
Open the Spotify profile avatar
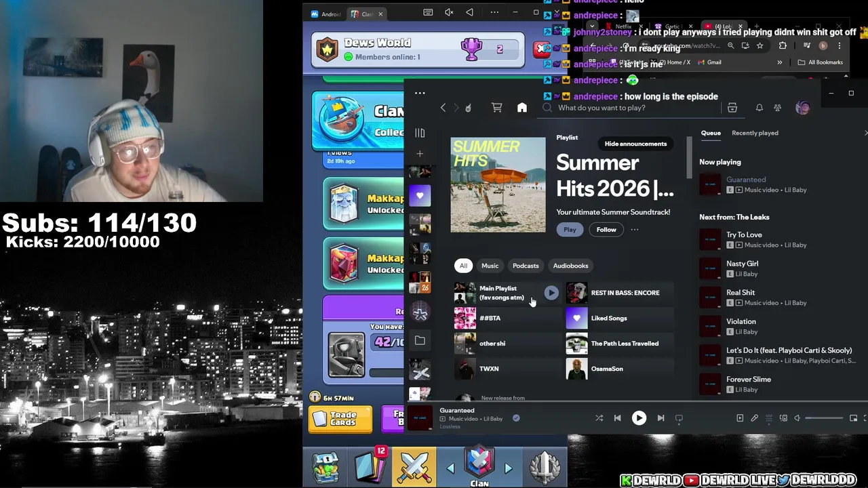802,108
